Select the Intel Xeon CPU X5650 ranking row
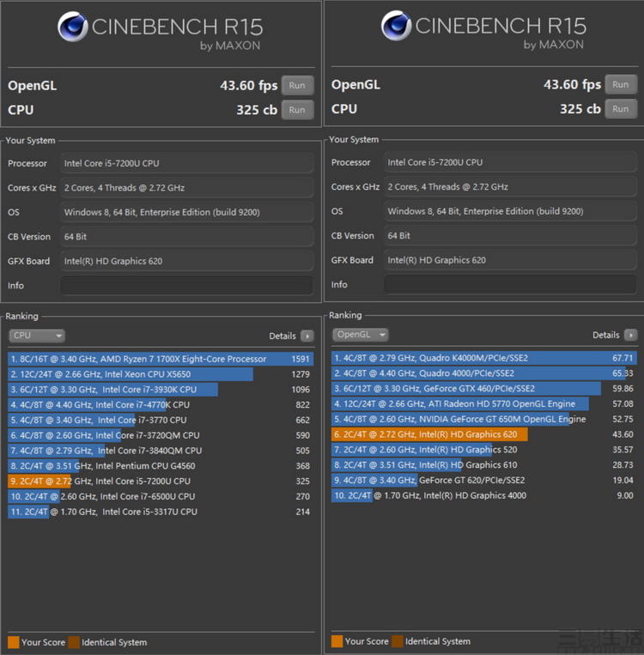Image resolution: width=644 pixels, height=655 pixels. 161,374
